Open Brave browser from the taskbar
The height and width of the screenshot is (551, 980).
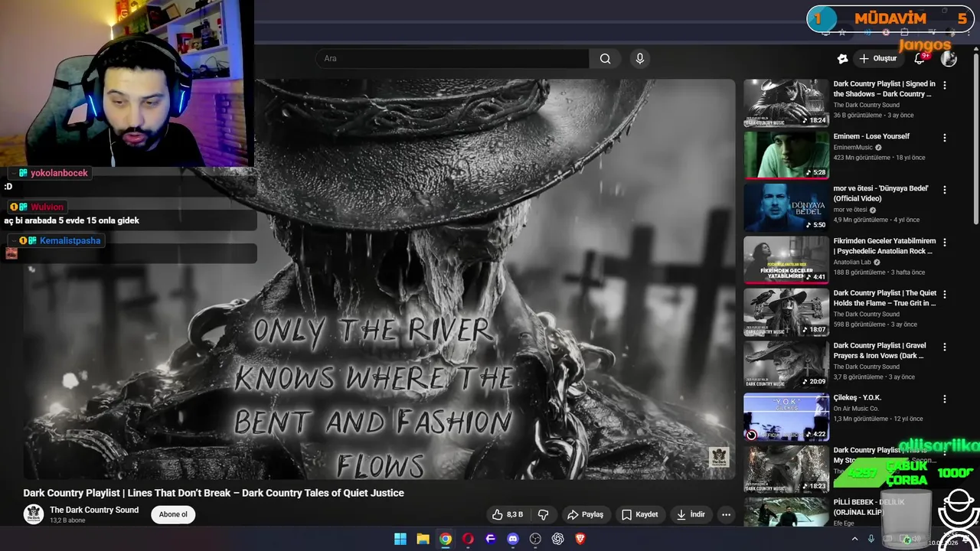click(580, 539)
